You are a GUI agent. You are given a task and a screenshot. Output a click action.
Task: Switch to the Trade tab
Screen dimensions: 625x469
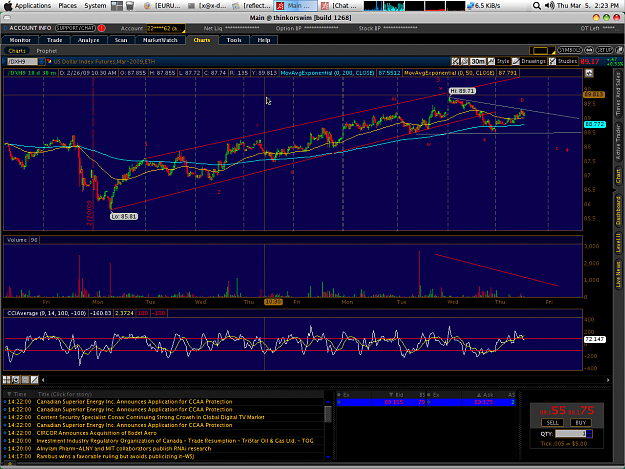pos(54,40)
